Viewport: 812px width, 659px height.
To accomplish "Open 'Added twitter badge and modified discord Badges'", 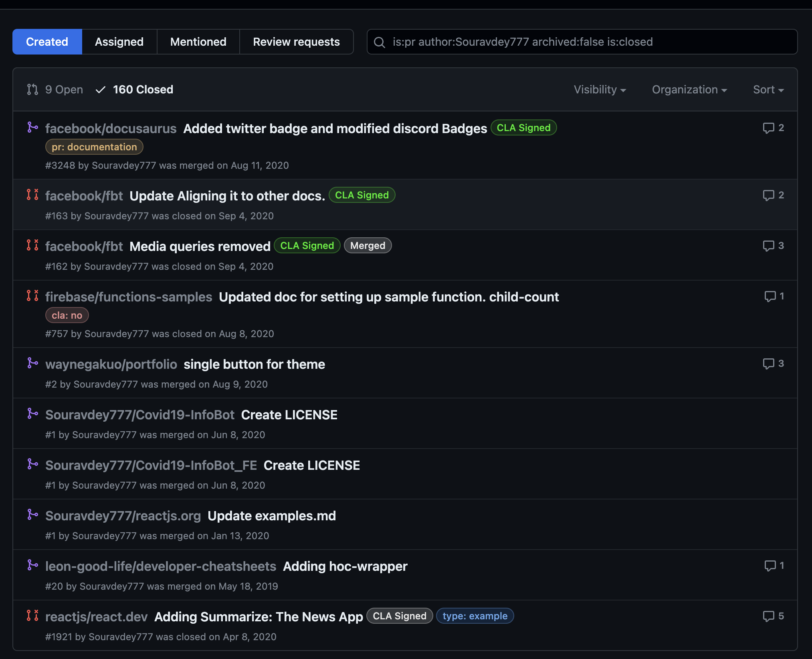I will (335, 128).
